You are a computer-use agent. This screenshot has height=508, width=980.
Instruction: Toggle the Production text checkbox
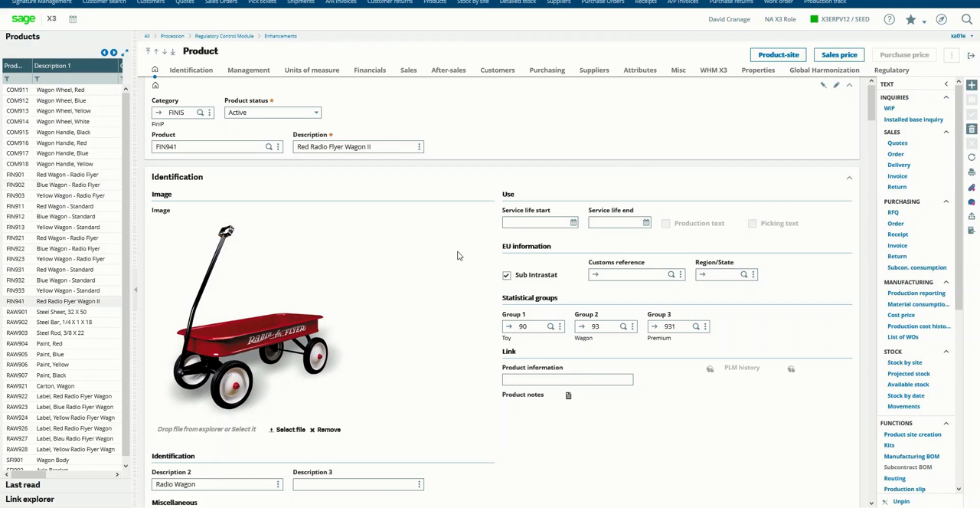coord(665,224)
